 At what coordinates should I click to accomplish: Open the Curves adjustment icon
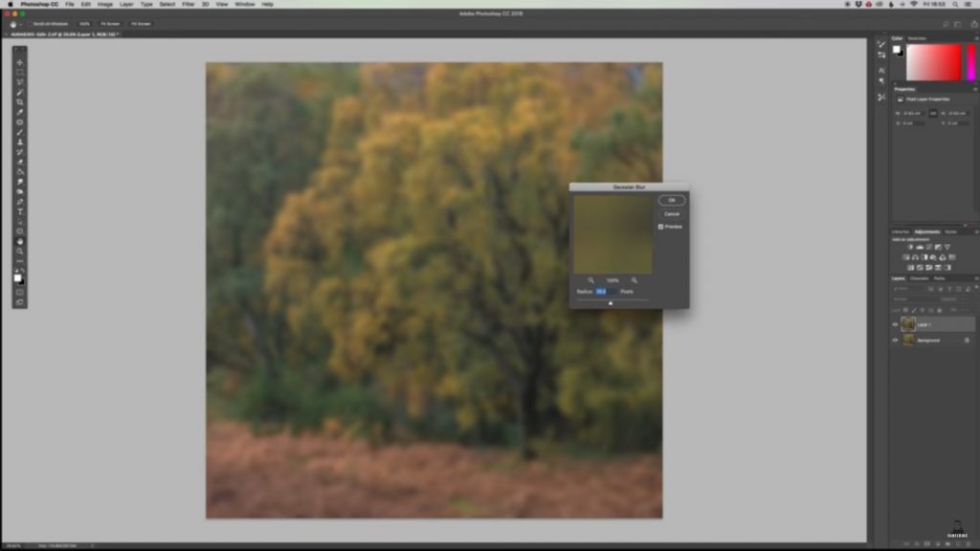coord(929,246)
